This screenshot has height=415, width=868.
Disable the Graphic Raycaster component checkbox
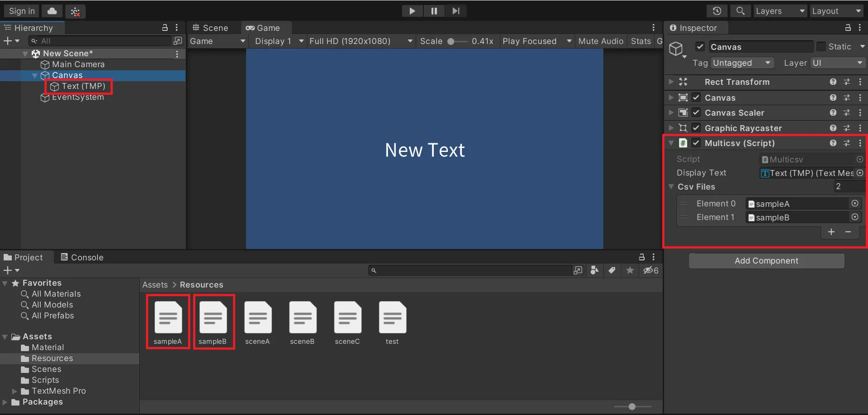(x=696, y=128)
